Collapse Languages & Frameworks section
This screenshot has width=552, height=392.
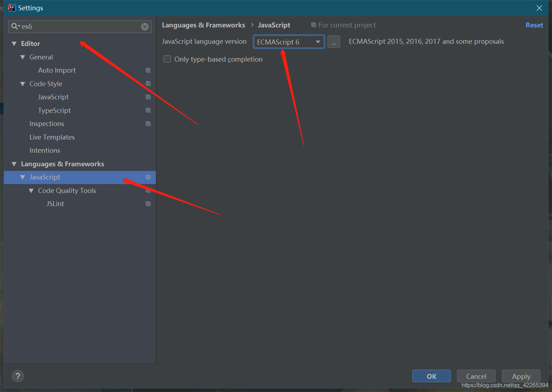coord(14,164)
